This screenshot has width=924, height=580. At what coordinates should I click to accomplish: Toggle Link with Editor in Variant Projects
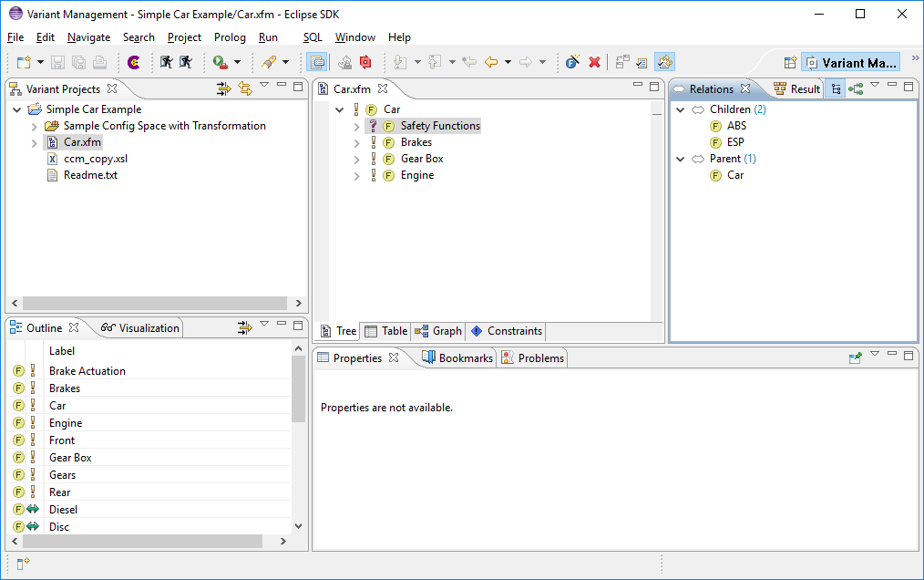pyautogui.click(x=245, y=88)
